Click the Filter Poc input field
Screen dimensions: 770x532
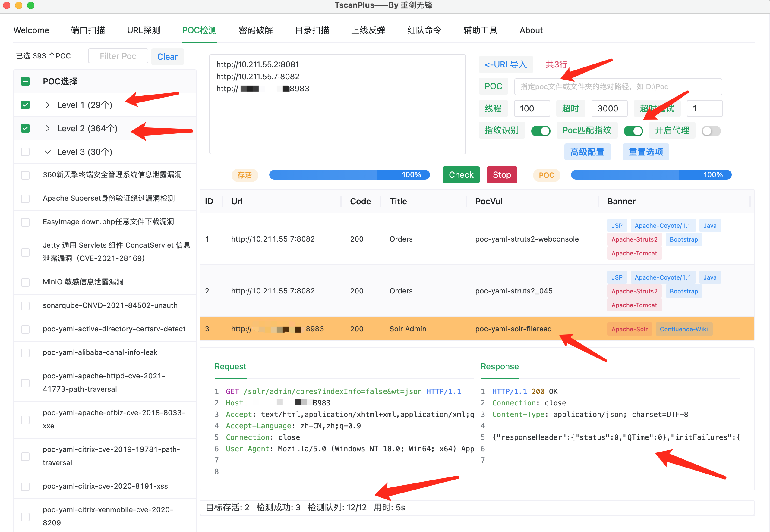click(x=118, y=56)
